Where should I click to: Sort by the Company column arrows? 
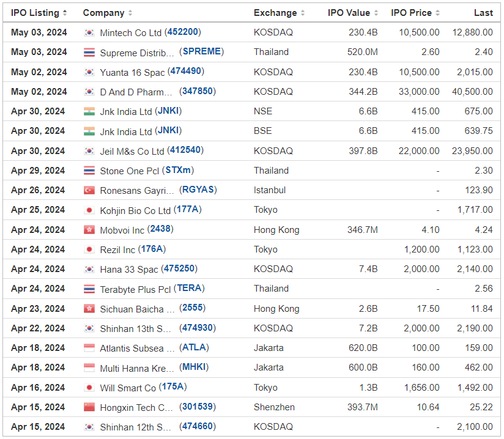pos(130,13)
